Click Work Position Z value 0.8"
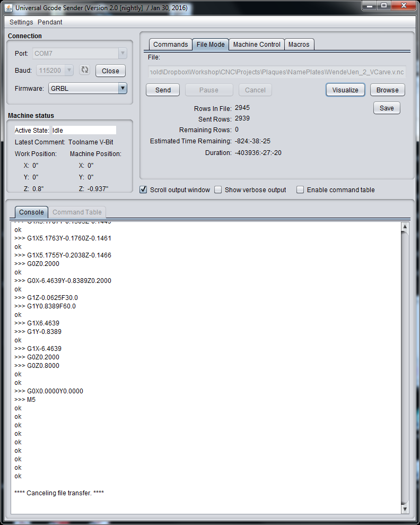Screen dimensions: 420x525 click(38, 189)
